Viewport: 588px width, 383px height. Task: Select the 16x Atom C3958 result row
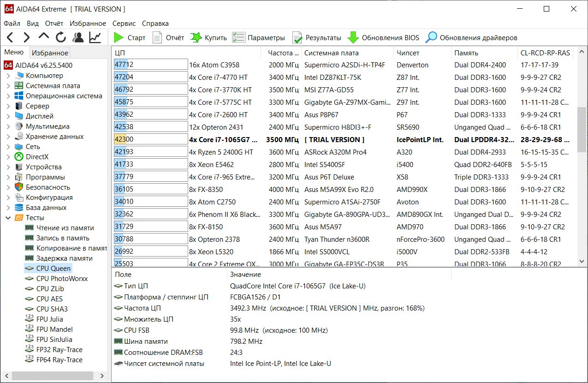pos(344,65)
